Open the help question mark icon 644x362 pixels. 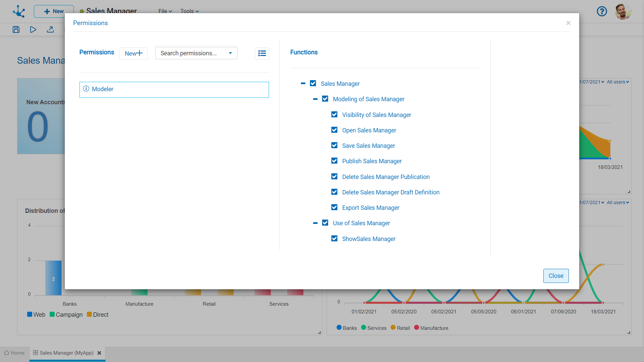pos(602,11)
